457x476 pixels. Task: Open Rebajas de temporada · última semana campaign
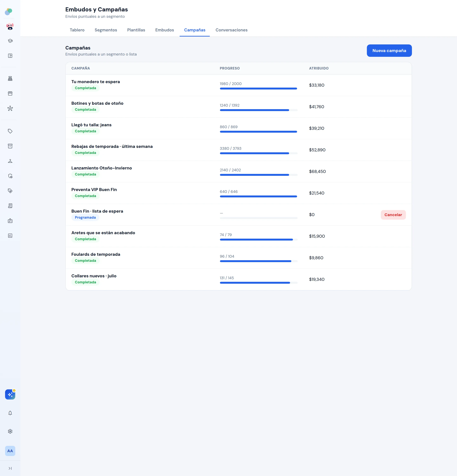[238, 150]
